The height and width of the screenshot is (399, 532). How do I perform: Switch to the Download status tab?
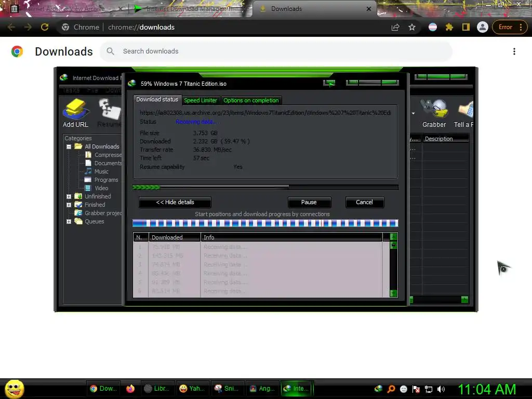click(157, 99)
